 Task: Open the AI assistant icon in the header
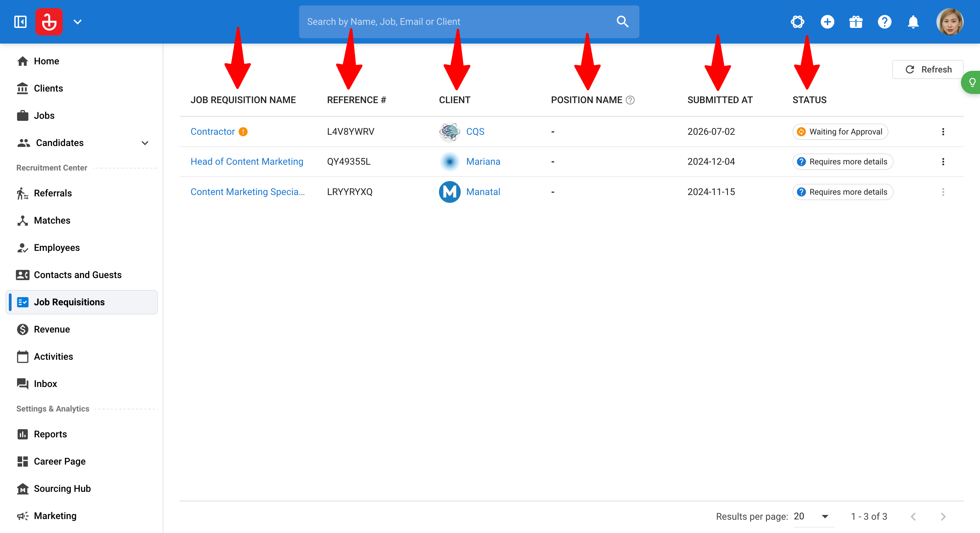tap(797, 22)
